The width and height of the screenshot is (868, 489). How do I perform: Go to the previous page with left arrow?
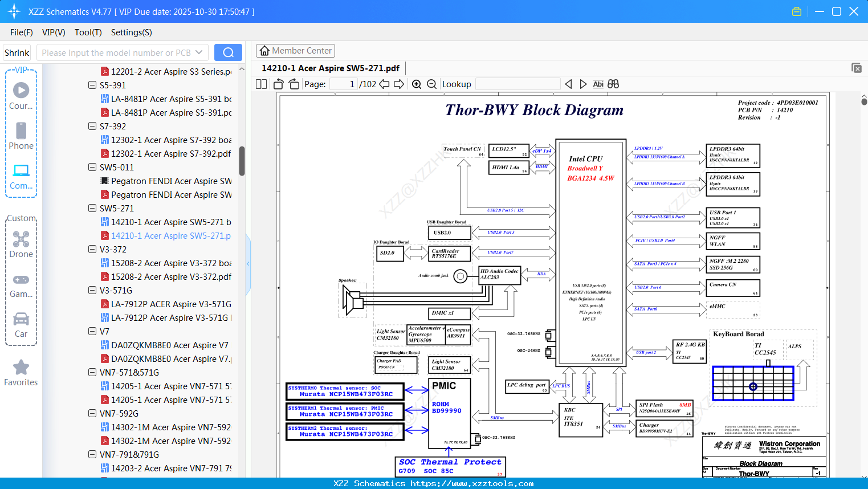click(384, 84)
